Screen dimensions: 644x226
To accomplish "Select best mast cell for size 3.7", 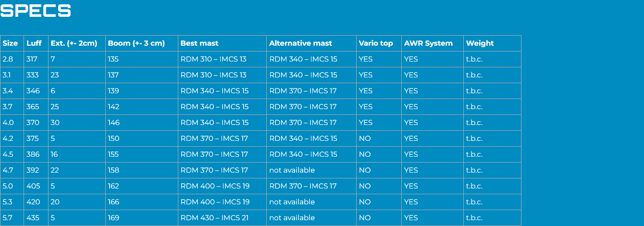I will [x=222, y=107].
